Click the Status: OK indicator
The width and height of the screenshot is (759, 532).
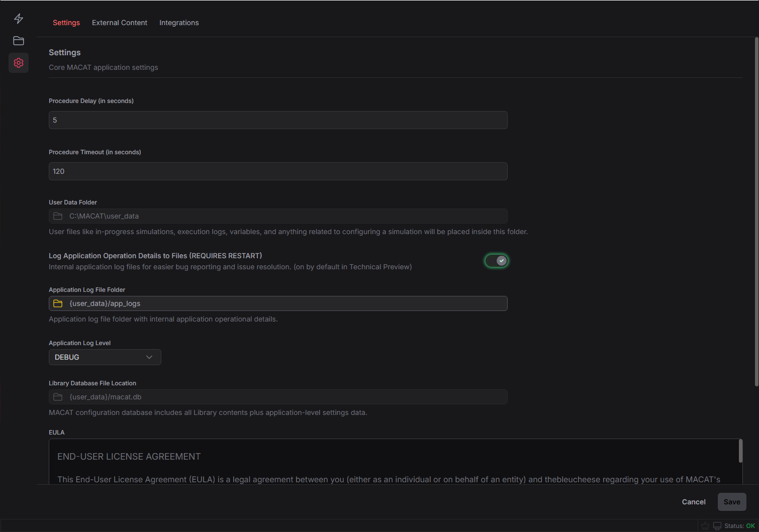tap(737, 525)
